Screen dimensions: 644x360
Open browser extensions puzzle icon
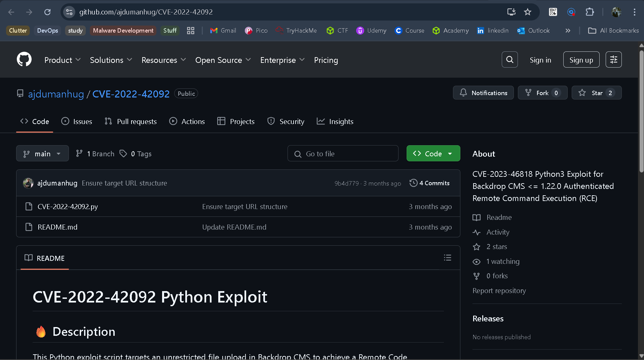590,12
